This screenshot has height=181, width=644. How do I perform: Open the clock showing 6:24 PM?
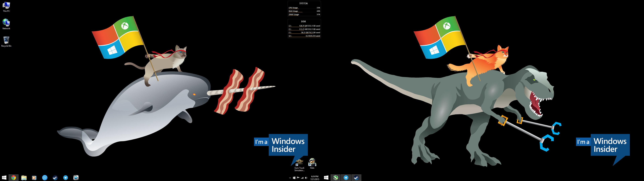pos(315,178)
